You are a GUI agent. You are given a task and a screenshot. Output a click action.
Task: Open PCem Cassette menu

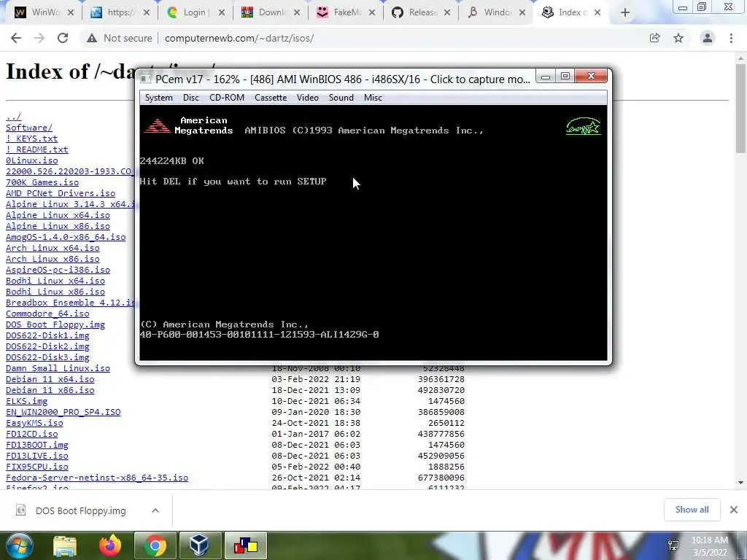pyautogui.click(x=271, y=98)
